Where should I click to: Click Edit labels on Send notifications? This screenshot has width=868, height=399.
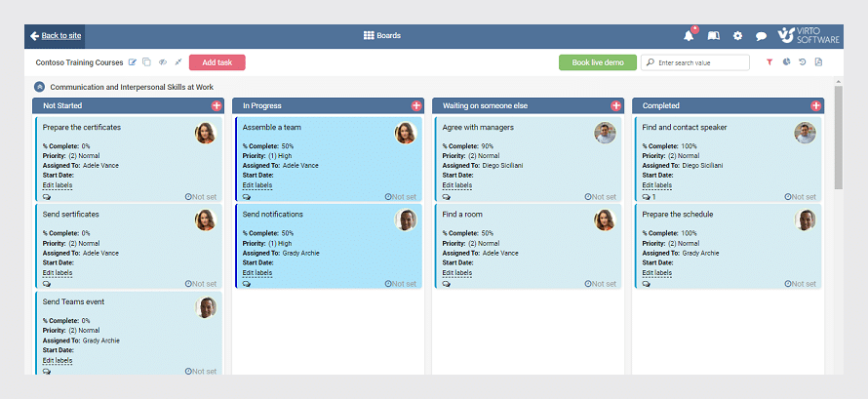pos(257,273)
